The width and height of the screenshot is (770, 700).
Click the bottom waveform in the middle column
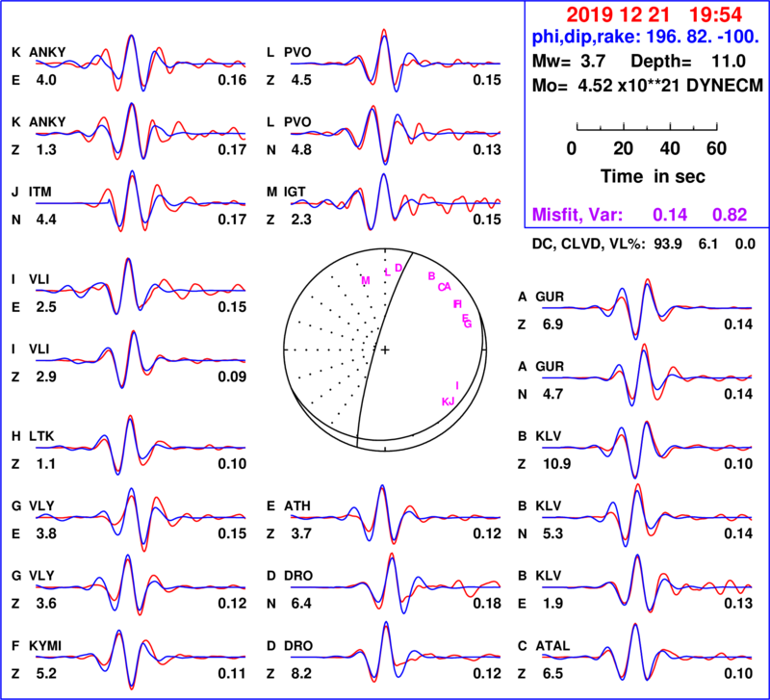point(395,656)
